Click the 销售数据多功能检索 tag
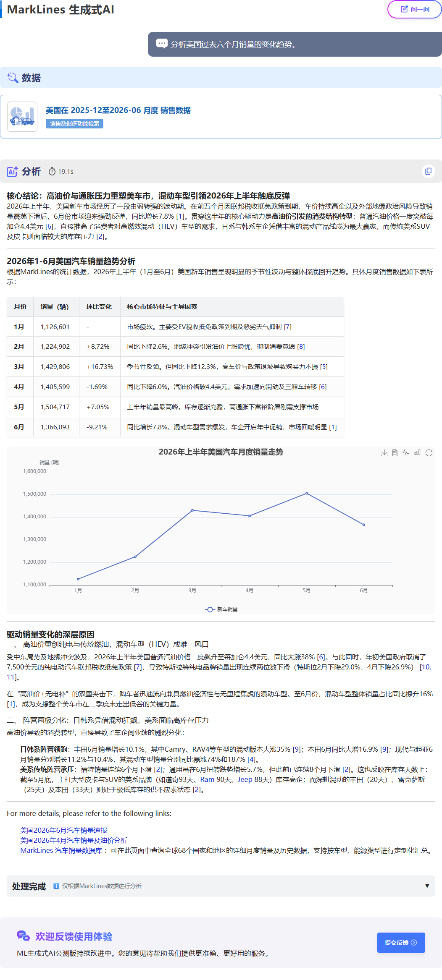This screenshot has width=442, height=980. coord(74,123)
